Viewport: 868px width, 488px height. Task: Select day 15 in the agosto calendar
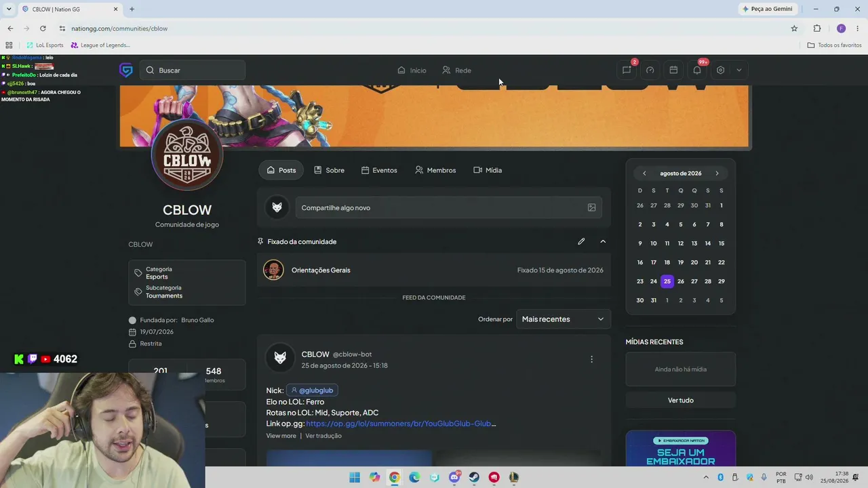pos(722,243)
